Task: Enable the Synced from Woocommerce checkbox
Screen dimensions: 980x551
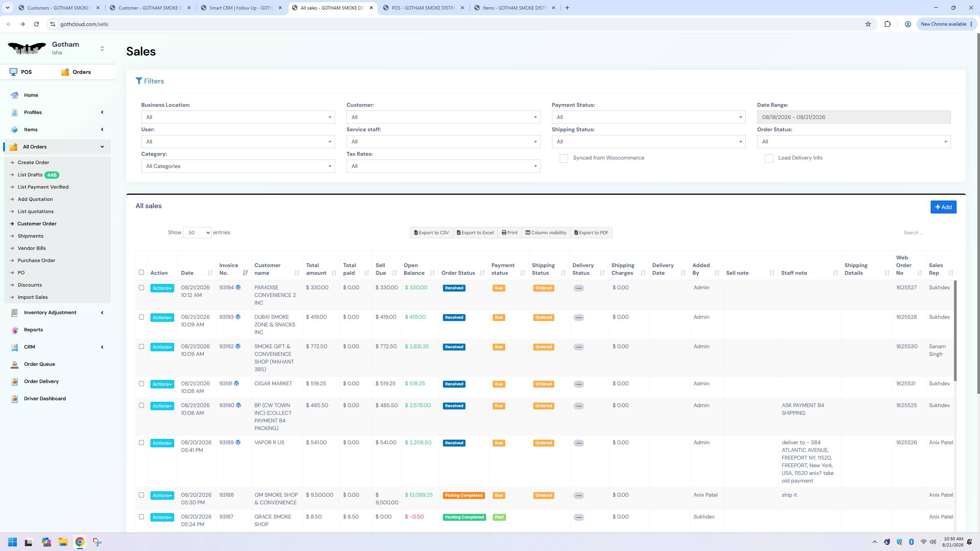Action: pyautogui.click(x=563, y=158)
